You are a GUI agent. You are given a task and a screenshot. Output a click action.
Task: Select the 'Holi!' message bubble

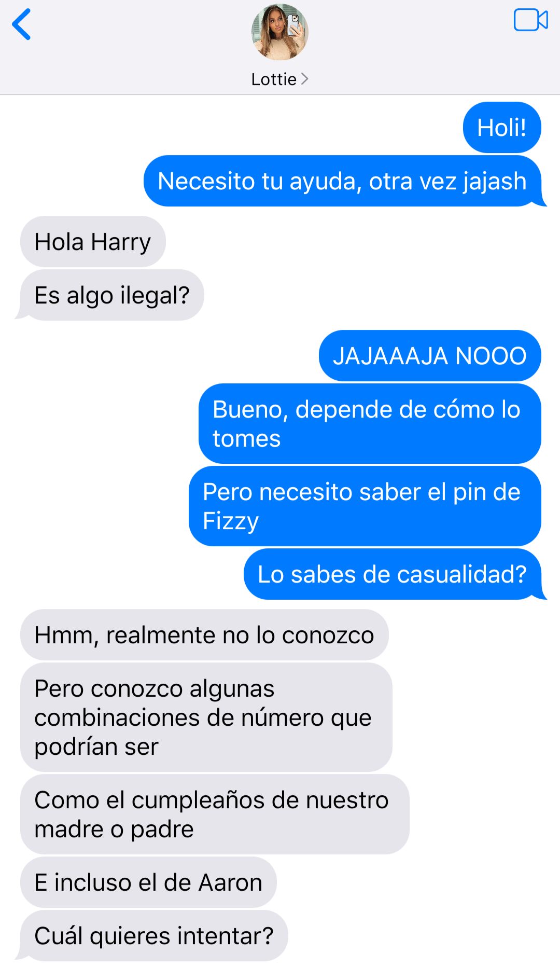(501, 128)
